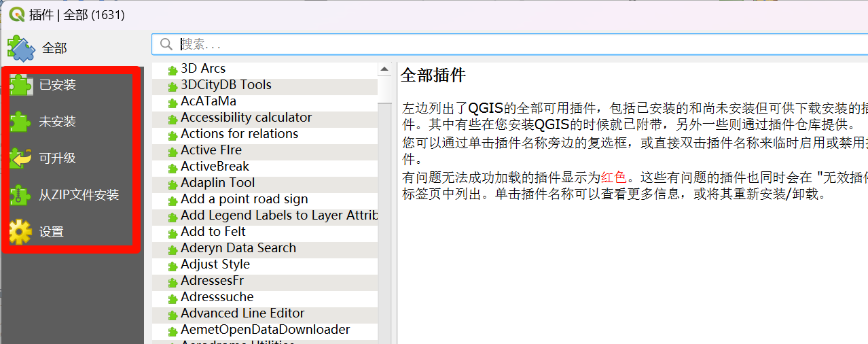Open the 从ZIP文件安装 tab
The image size is (868, 344).
point(72,195)
